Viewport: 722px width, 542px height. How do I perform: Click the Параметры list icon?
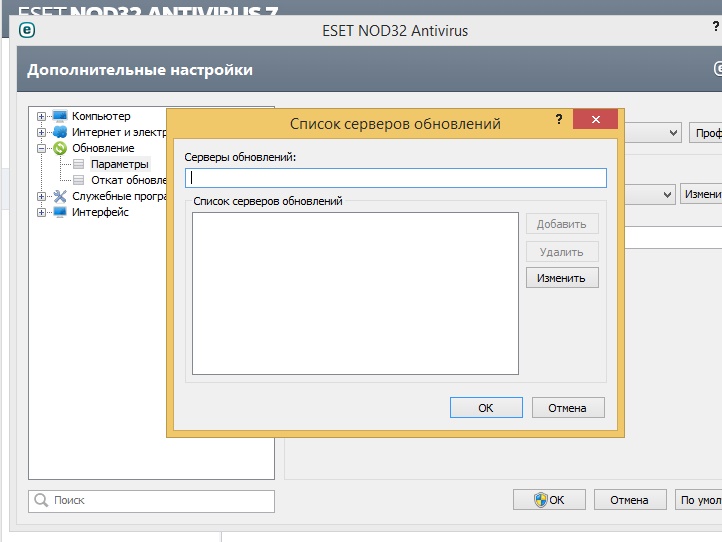79,164
